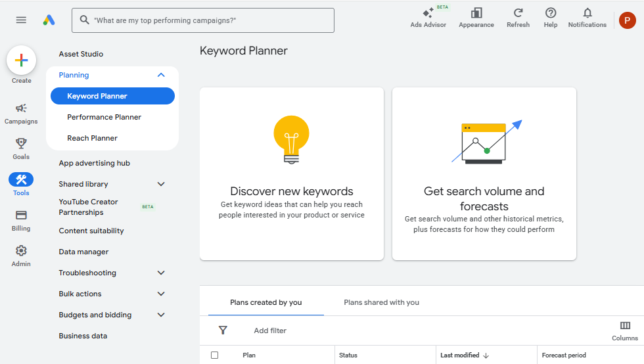Image resolution: width=644 pixels, height=364 pixels.
Task: Switch to Plans created by you tab
Action: point(265,302)
